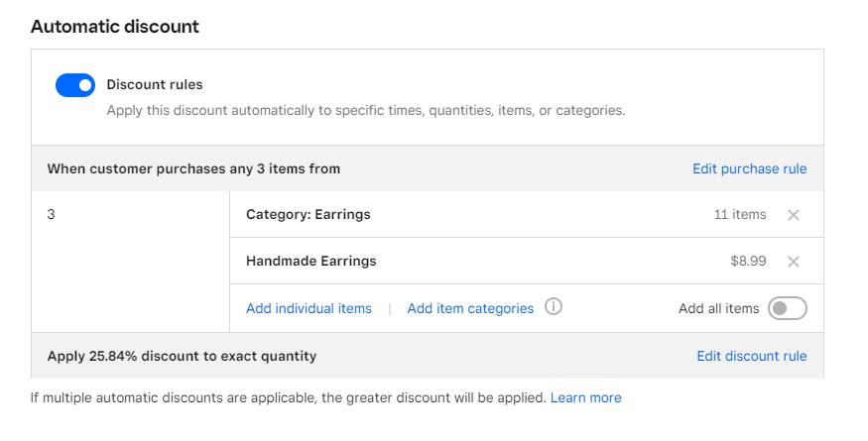Click the info icon beside Add item categories

[553, 306]
